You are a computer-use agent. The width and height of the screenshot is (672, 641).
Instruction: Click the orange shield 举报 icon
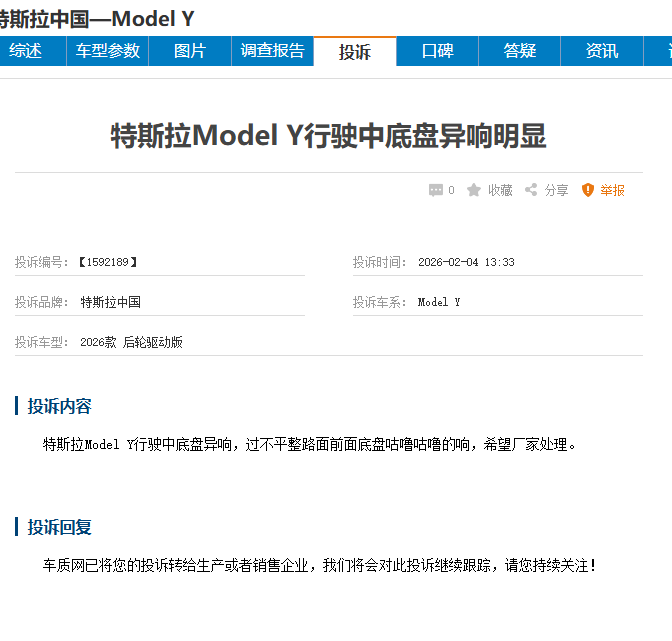click(x=588, y=190)
